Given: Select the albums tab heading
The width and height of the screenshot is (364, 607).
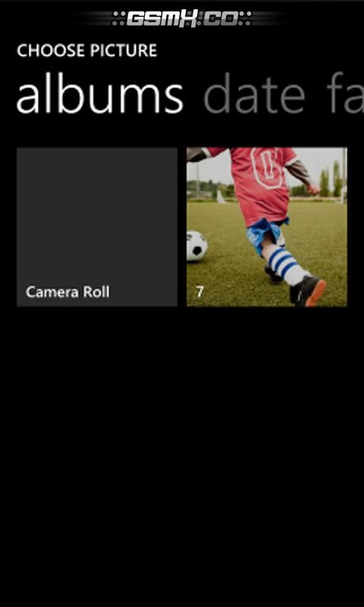Looking at the screenshot, I should click(100, 94).
